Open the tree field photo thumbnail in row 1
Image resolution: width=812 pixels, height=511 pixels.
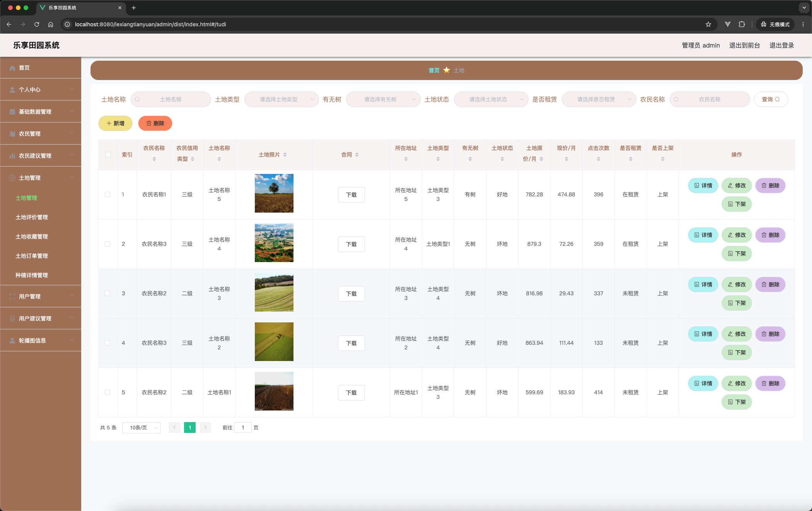(x=274, y=193)
